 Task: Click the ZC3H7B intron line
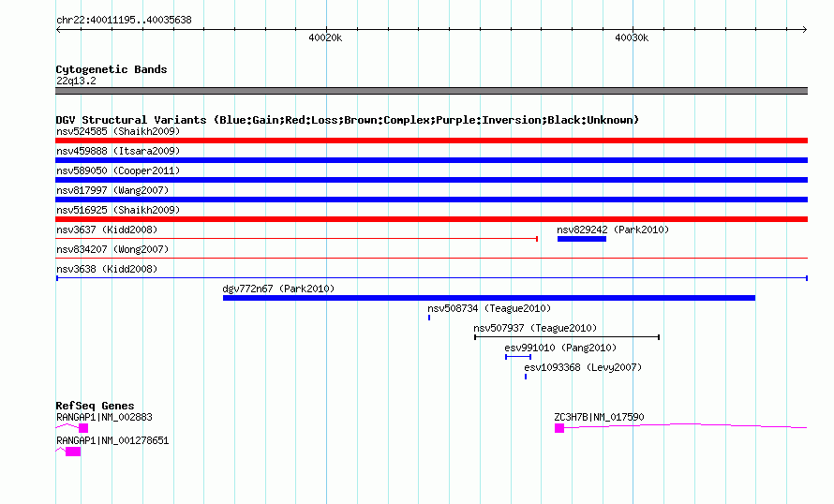click(x=686, y=425)
